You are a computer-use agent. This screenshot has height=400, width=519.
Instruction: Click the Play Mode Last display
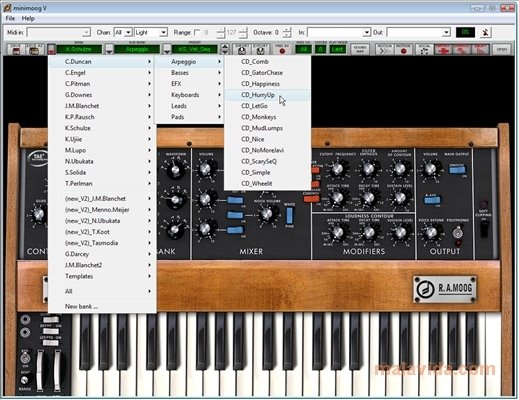pos(337,49)
